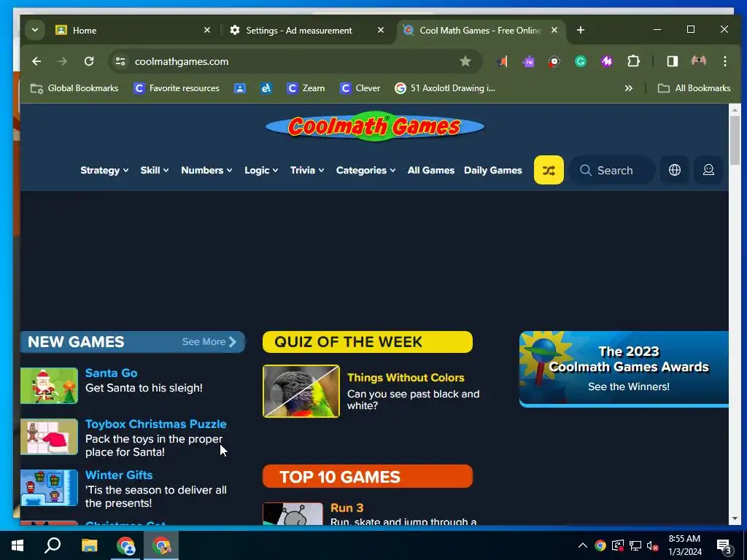Open All Bookmarks folder
The image size is (747, 560).
pyautogui.click(x=694, y=88)
